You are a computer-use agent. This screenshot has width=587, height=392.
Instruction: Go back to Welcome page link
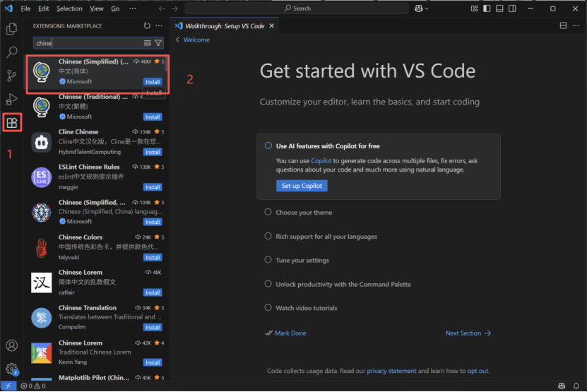(x=196, y=40)
